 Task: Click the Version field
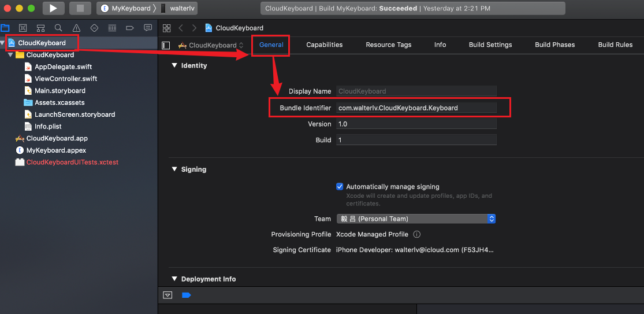(x=416, y=124)
